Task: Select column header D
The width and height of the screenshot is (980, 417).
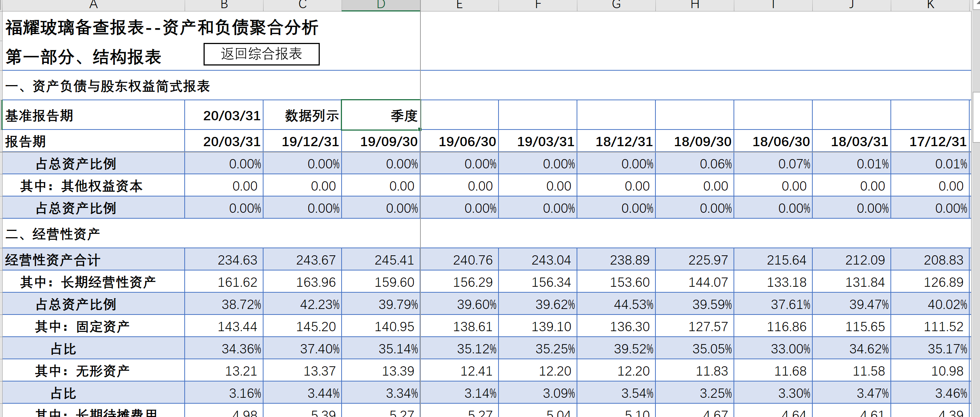Action: [x=381, y=4]
